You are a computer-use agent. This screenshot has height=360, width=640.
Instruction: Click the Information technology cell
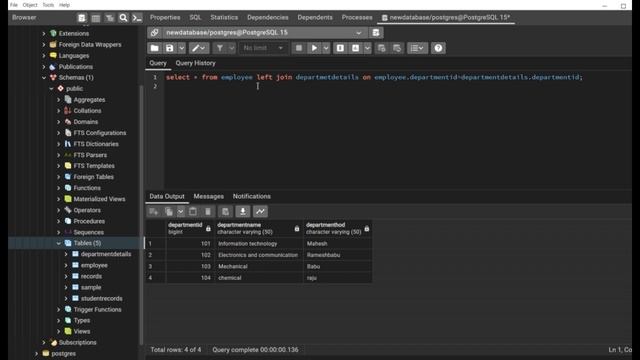pos(259,244)
